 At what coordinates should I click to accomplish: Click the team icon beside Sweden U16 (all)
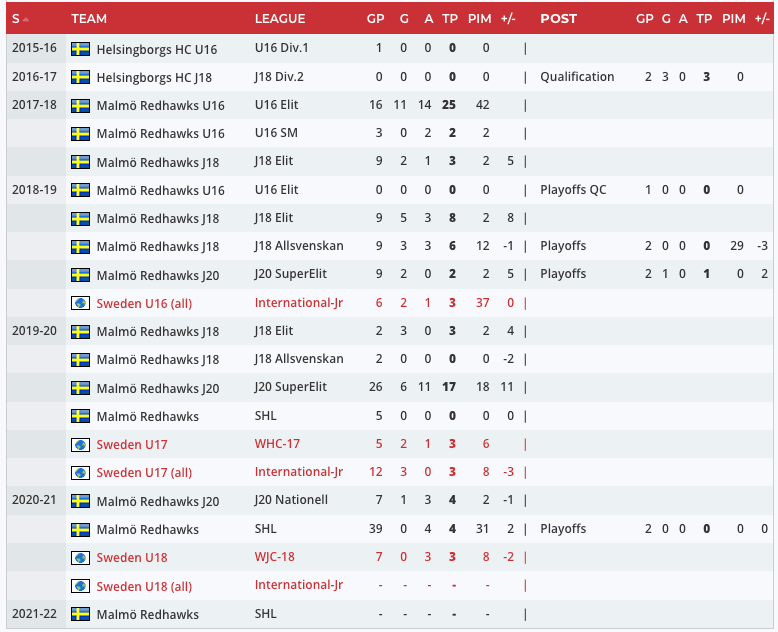tap(81, 303)
